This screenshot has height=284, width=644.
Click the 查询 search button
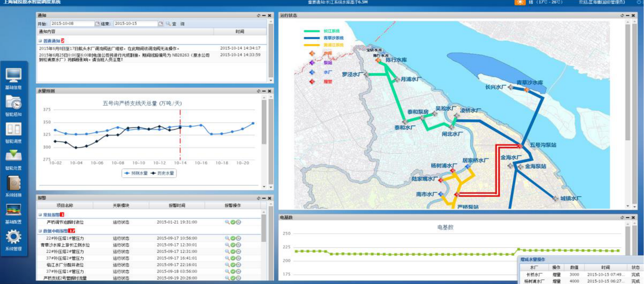click(x=175, y=24)
